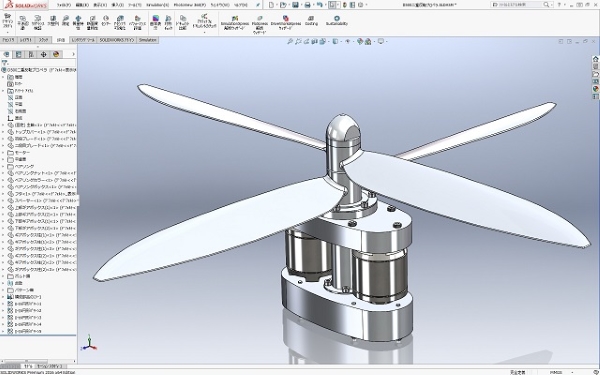Switch to the ConfigurationManager tab icon

[31, 54]
